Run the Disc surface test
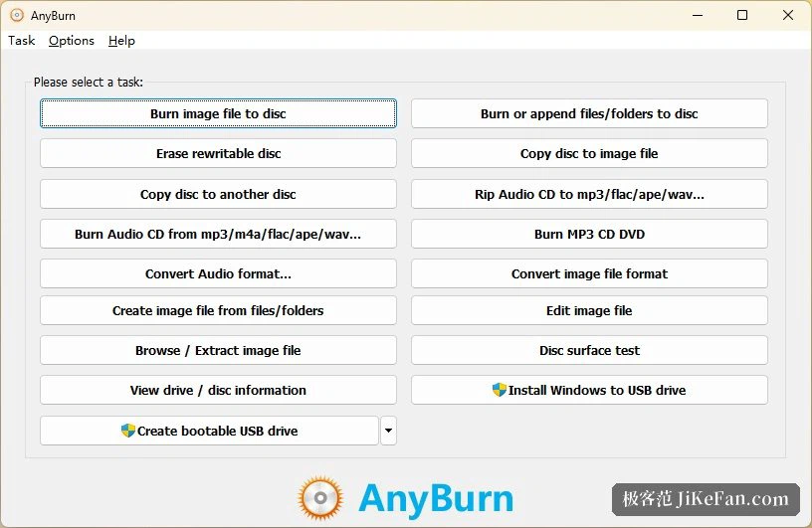This screenshot has width=812, height=528. pyautogui.click(x=589, y=350)
